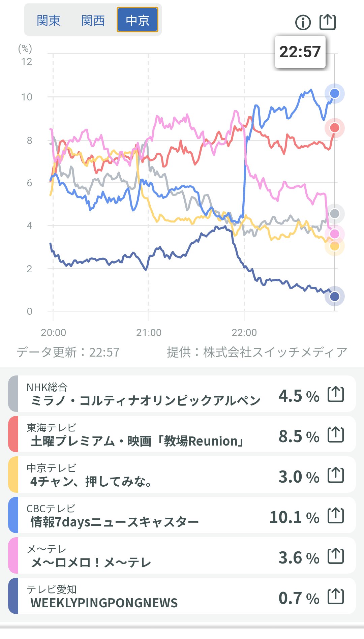This screenshot has height=639, width=364.
Task: Switch to the 関東 region tab
Action: pos(49,21)
